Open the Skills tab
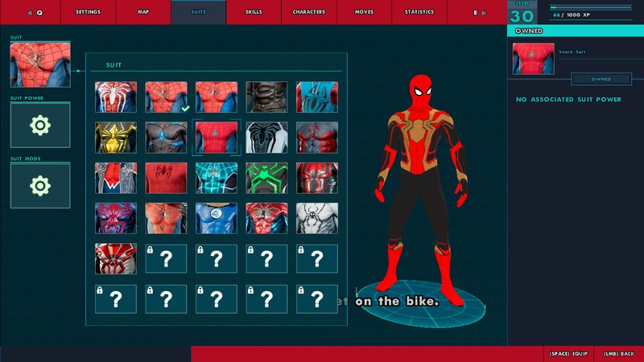 [x=254, y=12]
